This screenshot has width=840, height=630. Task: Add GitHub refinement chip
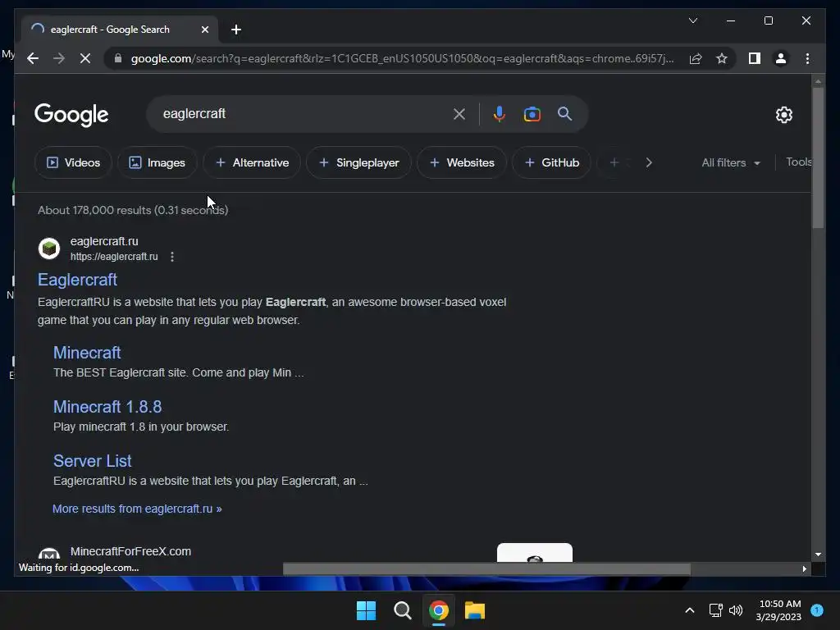[551, 162]
